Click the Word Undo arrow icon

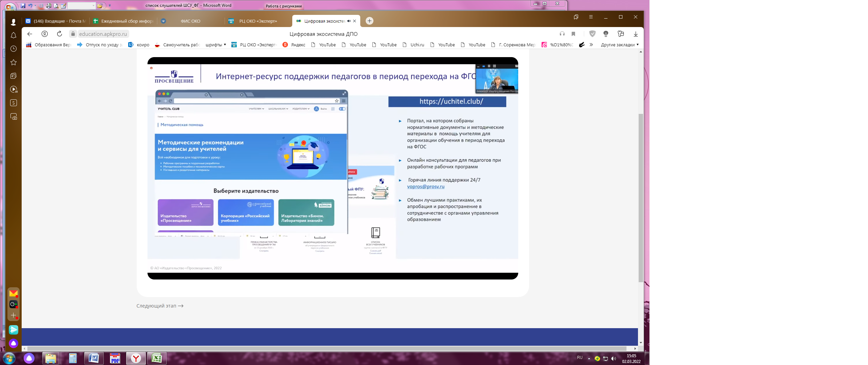point(30,6)
